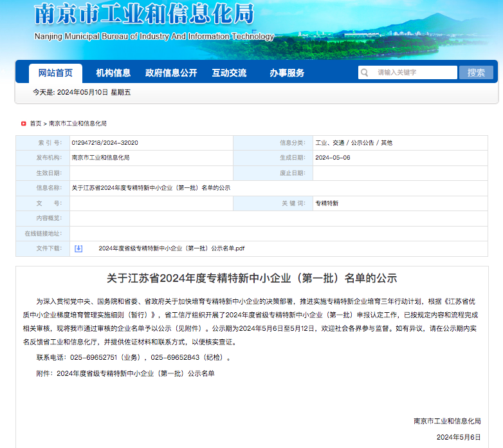Open the 办事服务 navigation item

(287, 73)
